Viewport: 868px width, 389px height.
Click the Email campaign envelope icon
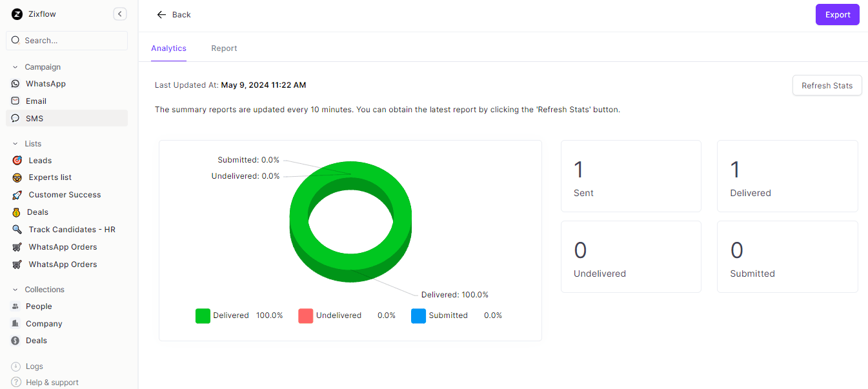[15, 101]
